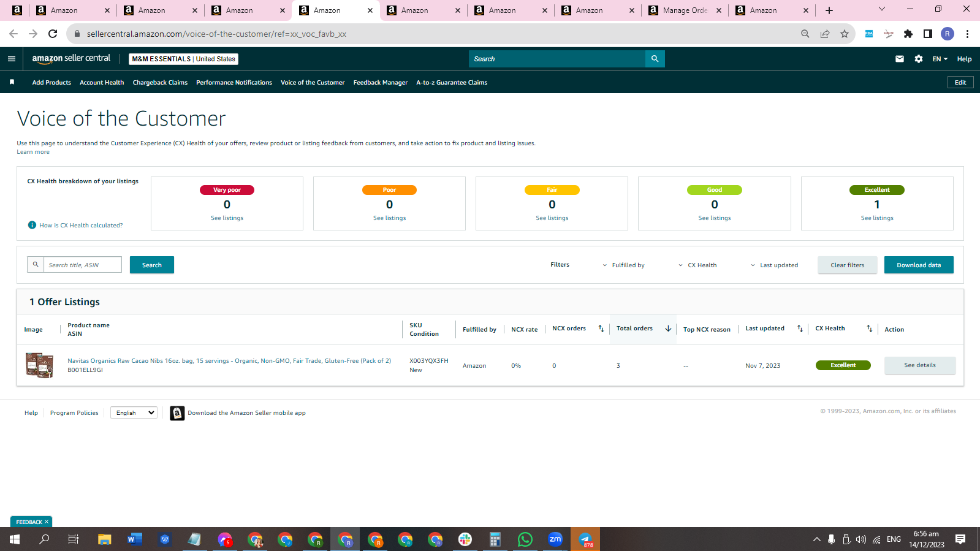Sort listings by NCX orders arrows
The height and width of the screenshot is (551, 980).
point(601,329)
